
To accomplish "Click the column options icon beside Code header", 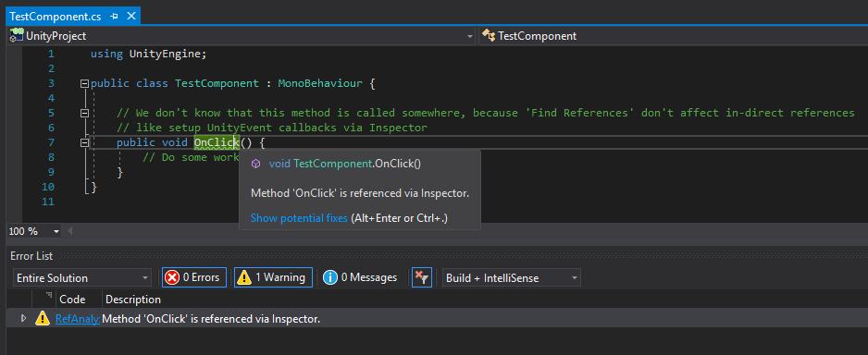I will (49, 295).
